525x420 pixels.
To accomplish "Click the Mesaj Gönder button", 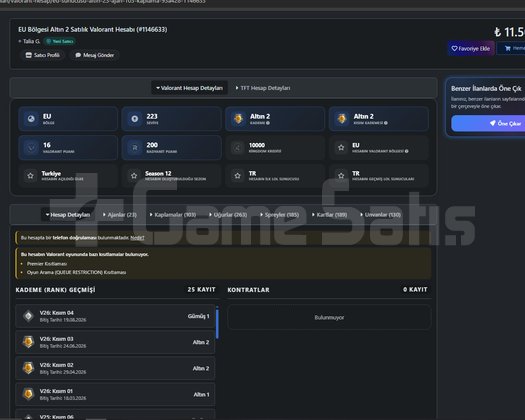I will click(94, 55).
